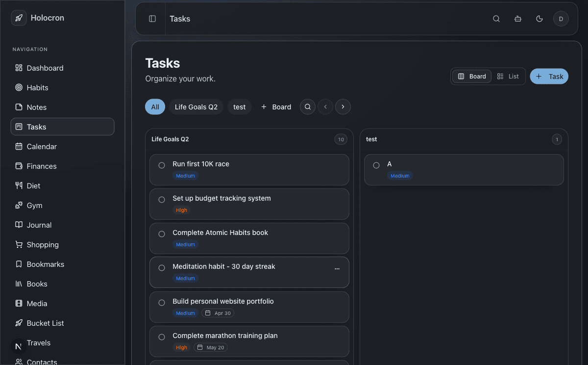
Task: Click the Dashboard sidebar icon
Action: tap(19, 68)
